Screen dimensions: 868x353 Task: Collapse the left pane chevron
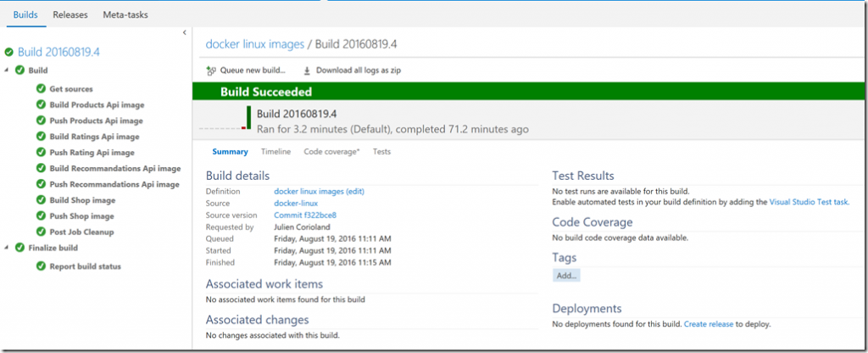point(184,33)
